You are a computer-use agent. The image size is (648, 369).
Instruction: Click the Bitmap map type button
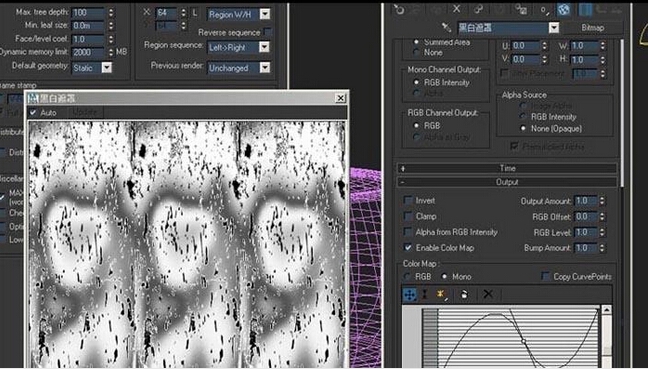(593, 28)
